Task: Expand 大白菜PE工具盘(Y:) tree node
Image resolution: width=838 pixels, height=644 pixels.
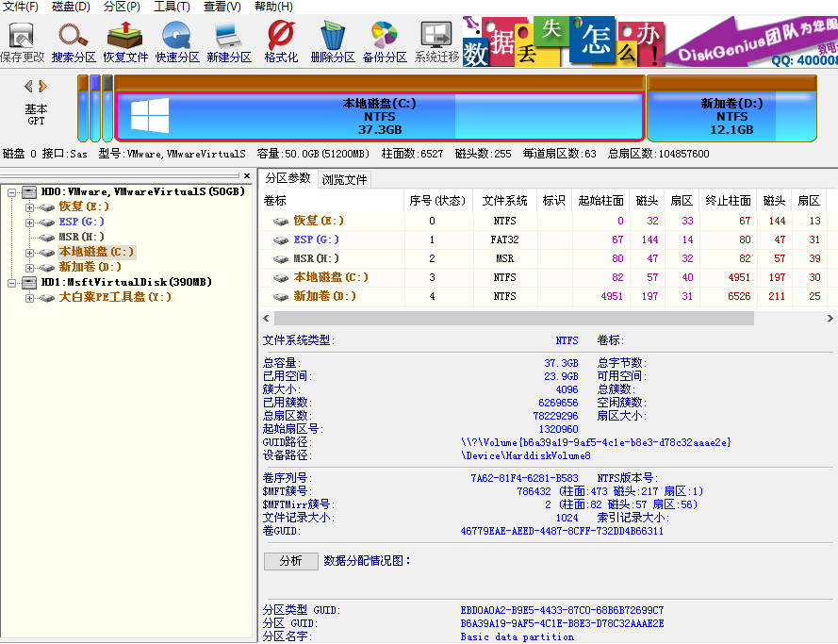Action: [x=30, y=298]
